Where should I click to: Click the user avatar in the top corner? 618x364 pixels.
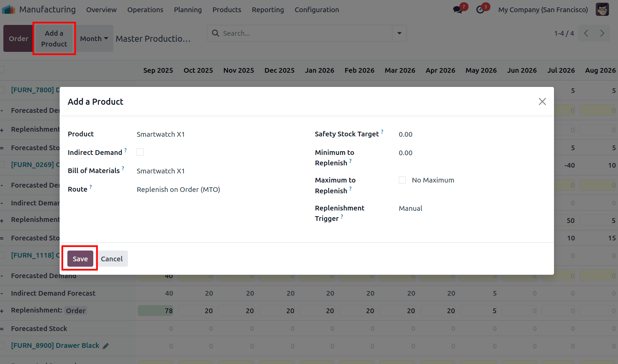point(603,9)
